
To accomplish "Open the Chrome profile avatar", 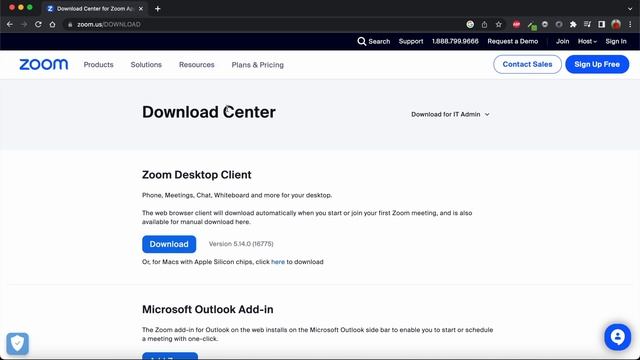I will click(616, 24).
